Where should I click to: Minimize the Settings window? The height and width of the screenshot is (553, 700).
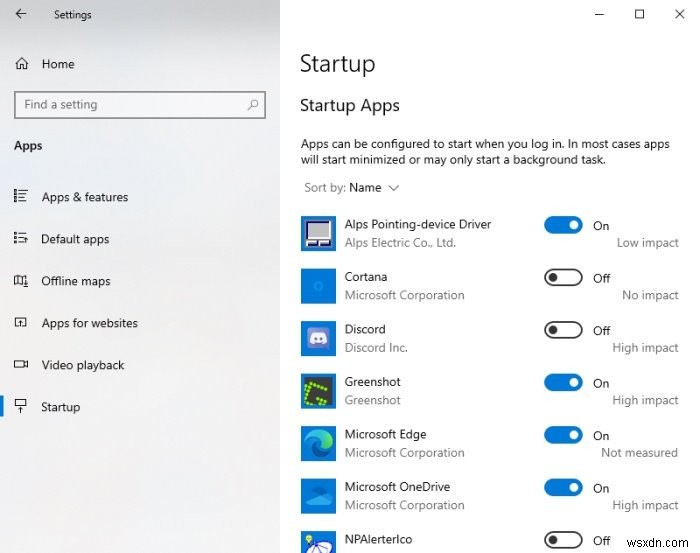(x=600, y=14)
